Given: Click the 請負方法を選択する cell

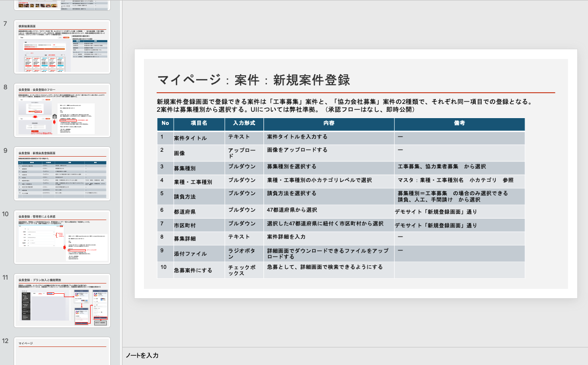Looking at the screenshot, I should point(292,193).
